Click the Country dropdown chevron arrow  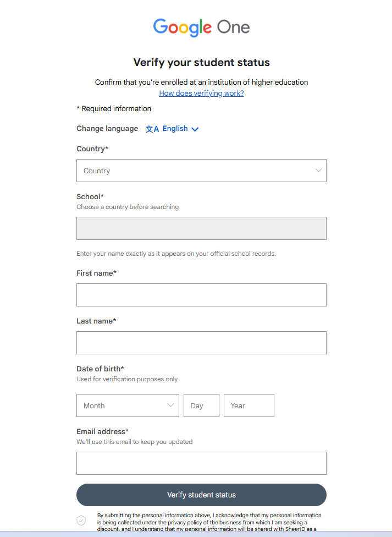pos(318,170)
